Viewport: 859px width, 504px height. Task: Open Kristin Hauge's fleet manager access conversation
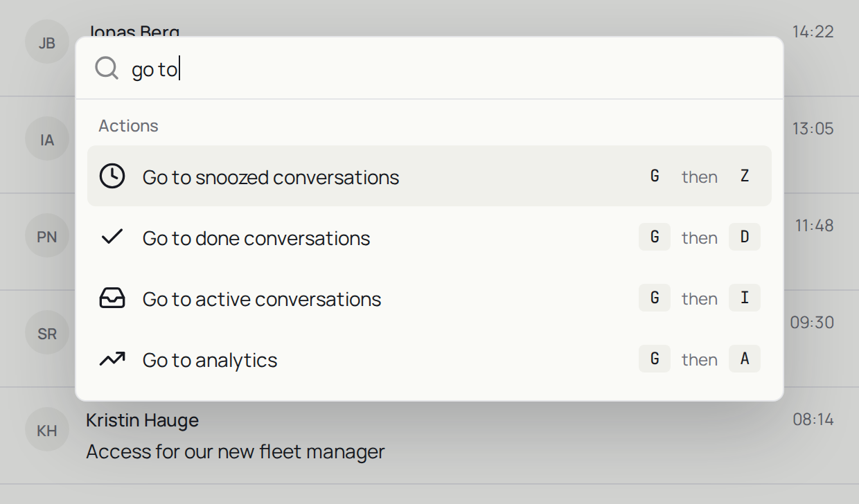pos(429,435)
